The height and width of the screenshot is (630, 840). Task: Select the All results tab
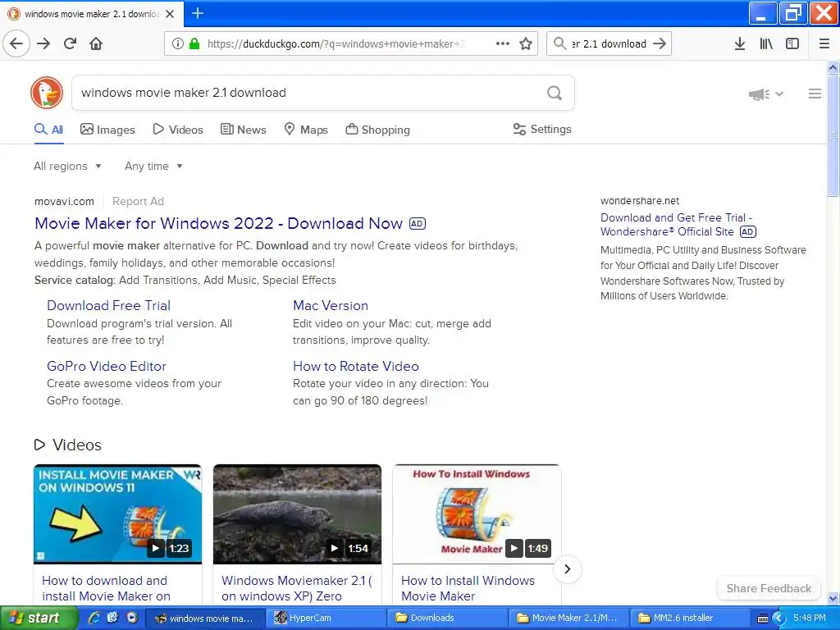click(x=48, y=129)
